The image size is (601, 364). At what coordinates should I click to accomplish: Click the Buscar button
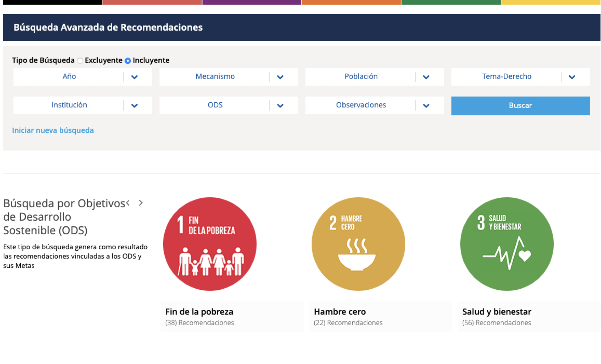[x=521, y=106]
